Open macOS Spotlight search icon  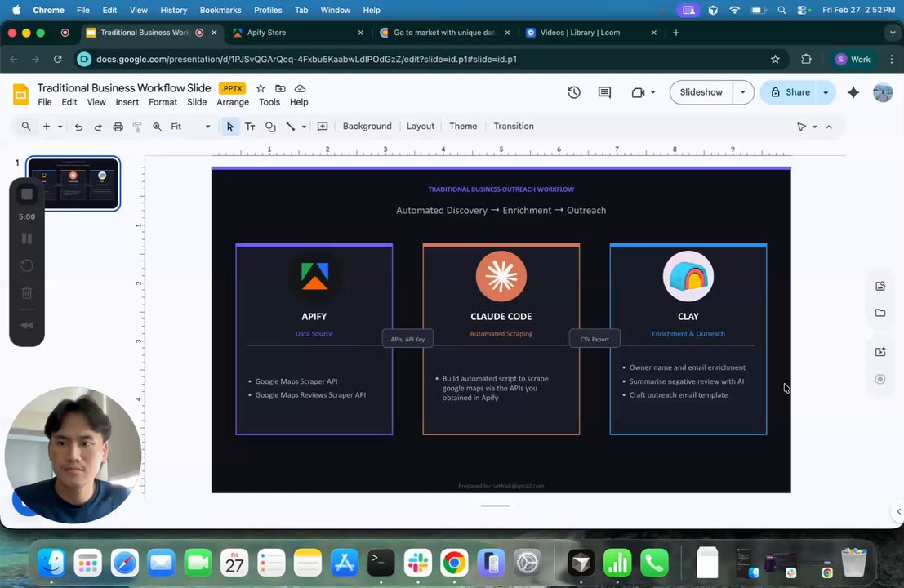782,10
